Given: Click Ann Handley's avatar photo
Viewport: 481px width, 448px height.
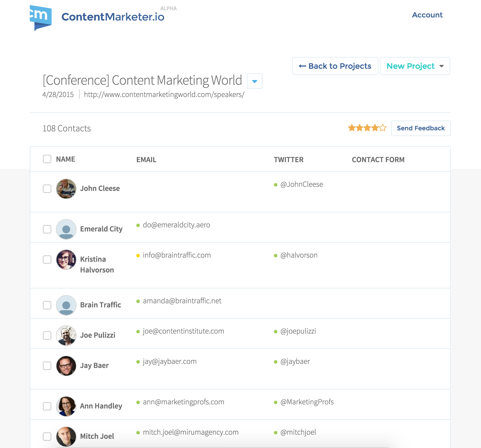Looking at the screenshot, I should [x=66, y=406].
